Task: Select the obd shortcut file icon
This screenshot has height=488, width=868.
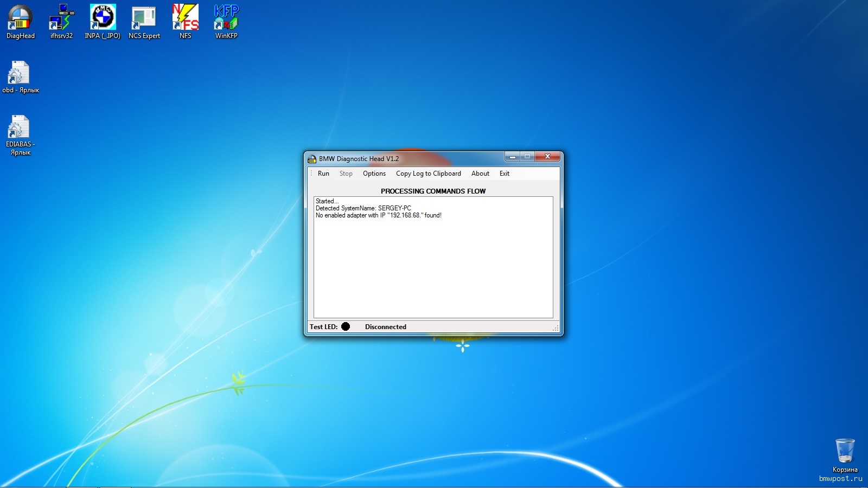Action: click(x=20, y=74)
